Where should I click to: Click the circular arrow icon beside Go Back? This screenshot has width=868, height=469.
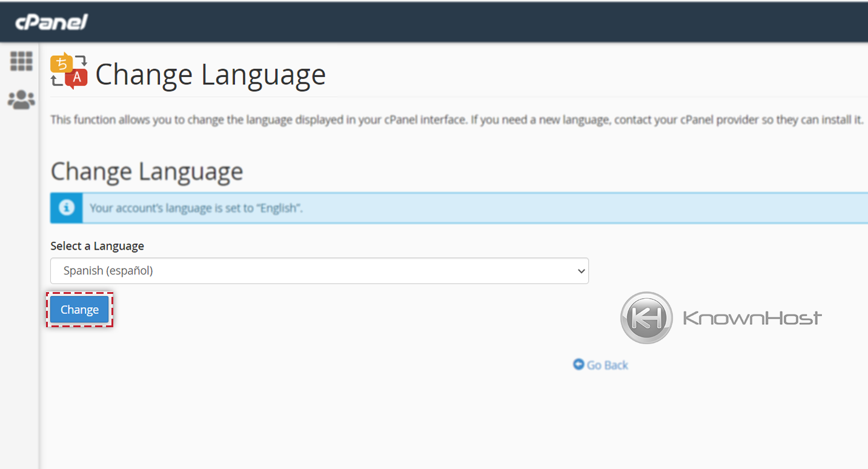pyautogui.click(x=579, y=364)
